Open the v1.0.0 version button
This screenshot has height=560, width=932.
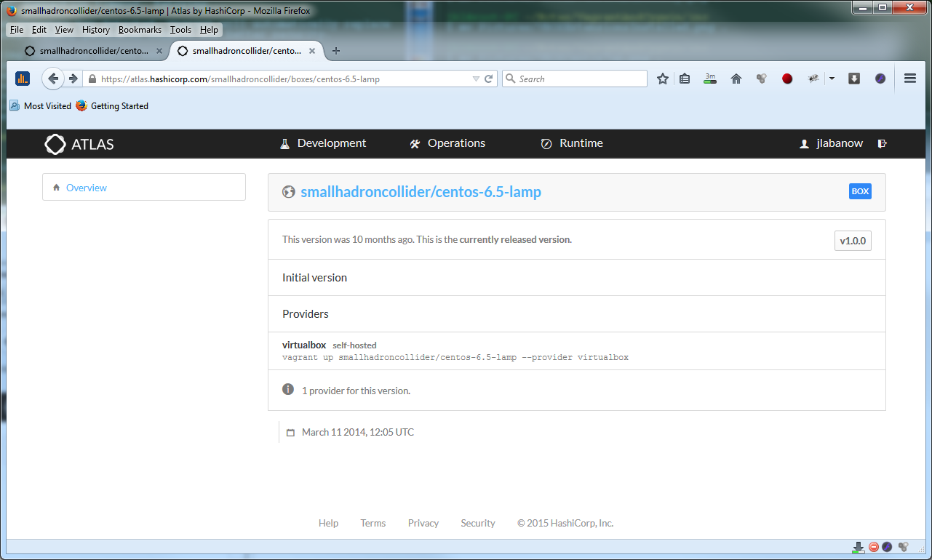click(x=853, y=241)
